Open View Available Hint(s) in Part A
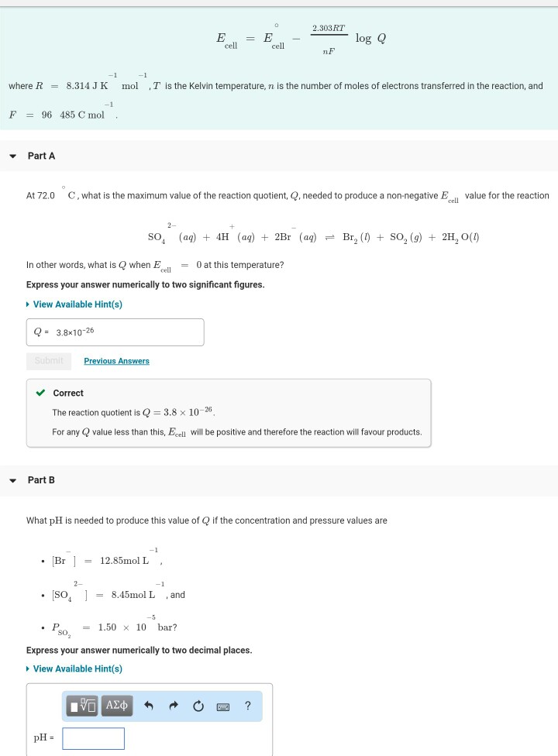Viewport: 558px width, 756px height. coord(77,304)
